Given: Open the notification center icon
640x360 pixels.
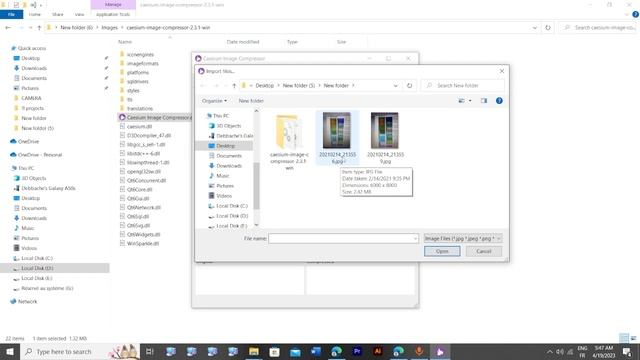Looking at the screenshot, I should click(627, 352).
